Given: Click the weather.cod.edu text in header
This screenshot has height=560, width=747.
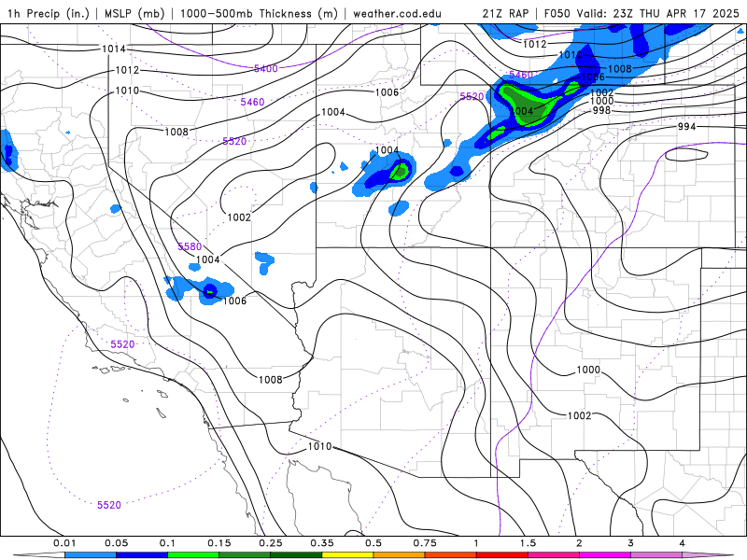Looking at the screenshot, I should click(x=397, y=13).
